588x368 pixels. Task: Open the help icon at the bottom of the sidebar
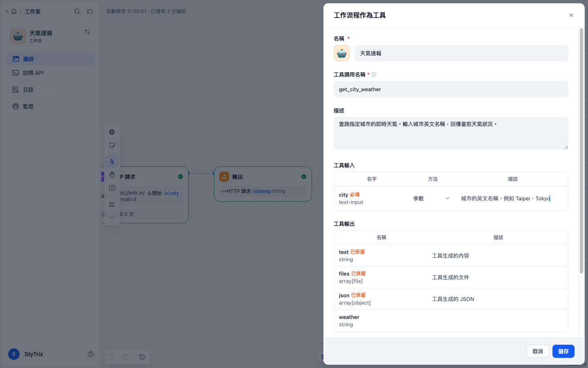click(91, 354)
